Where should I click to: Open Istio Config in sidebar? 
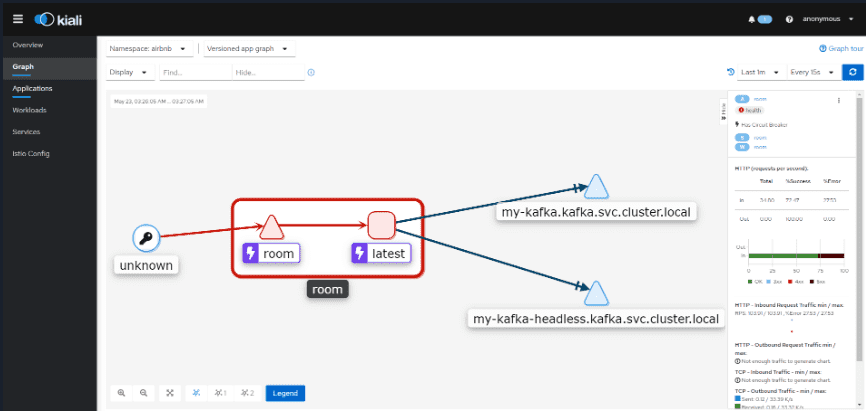pos(48,154)
